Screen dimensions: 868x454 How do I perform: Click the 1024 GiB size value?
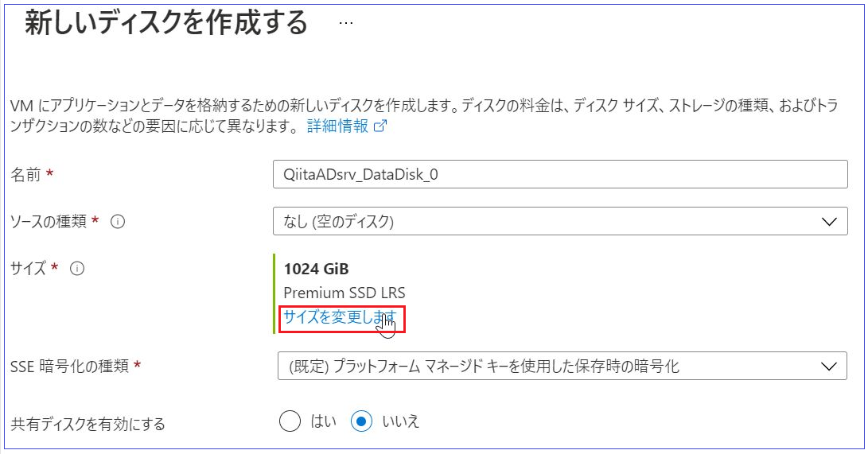coord(316,269)
